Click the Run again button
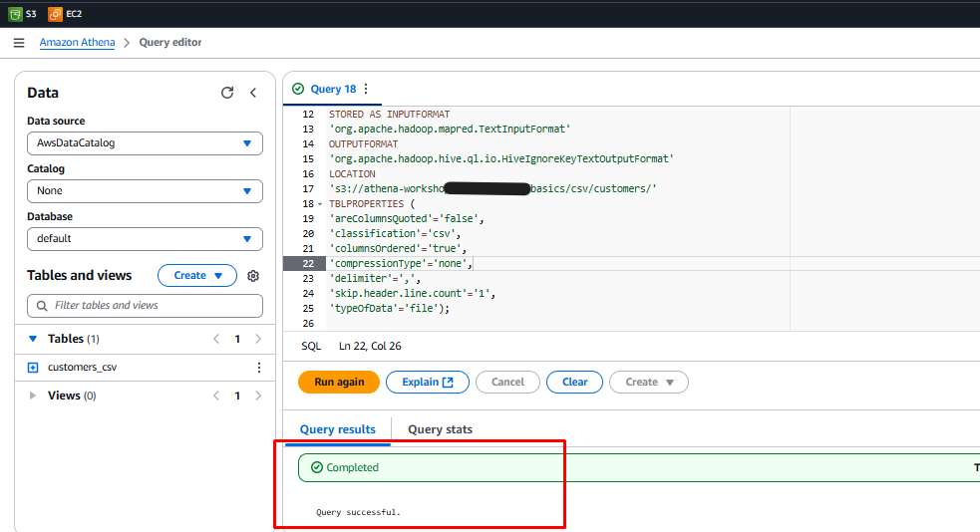The width and height of the screenshot is (980, 532). coord(339,382)
